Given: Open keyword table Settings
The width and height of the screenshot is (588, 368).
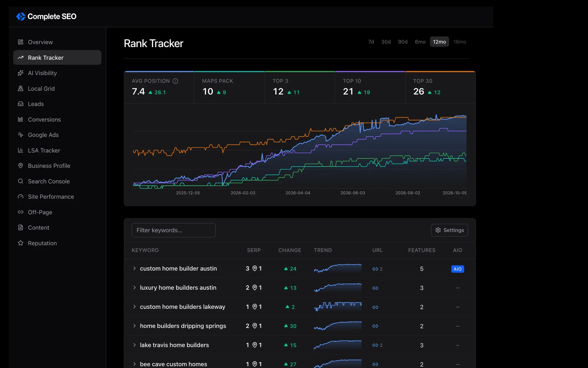Looking at the screenshot, I should [450, 230].
